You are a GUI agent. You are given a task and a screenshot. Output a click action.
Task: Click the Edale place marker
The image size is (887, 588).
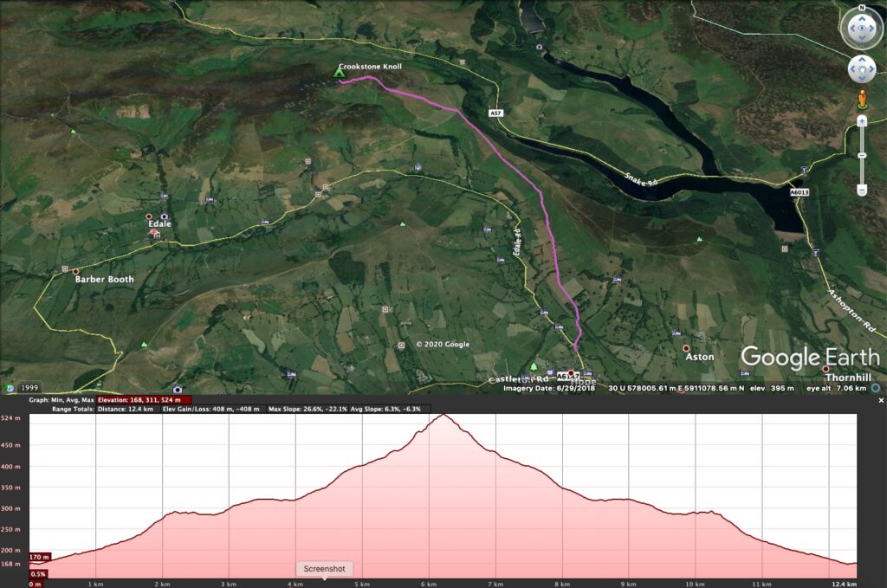point(148,216)
